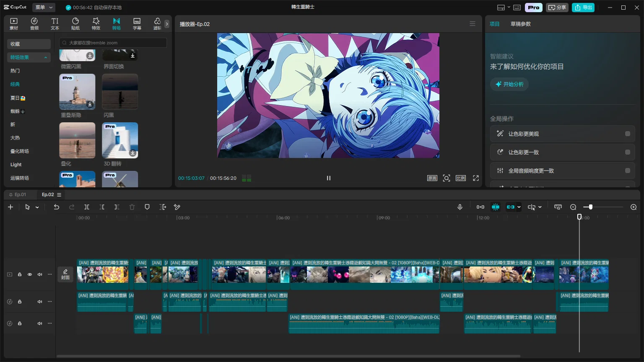Toggle 全局音频响度更一致 checkbox

coord(628,171)
